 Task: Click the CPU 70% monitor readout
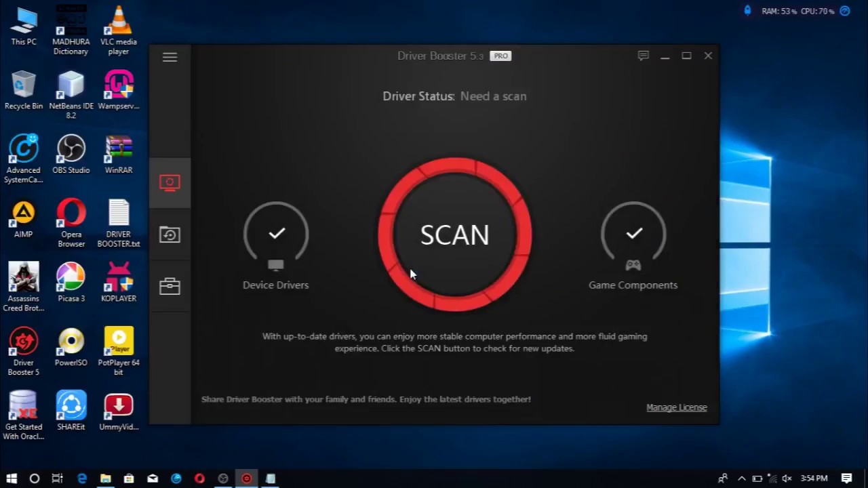(818, 11)
